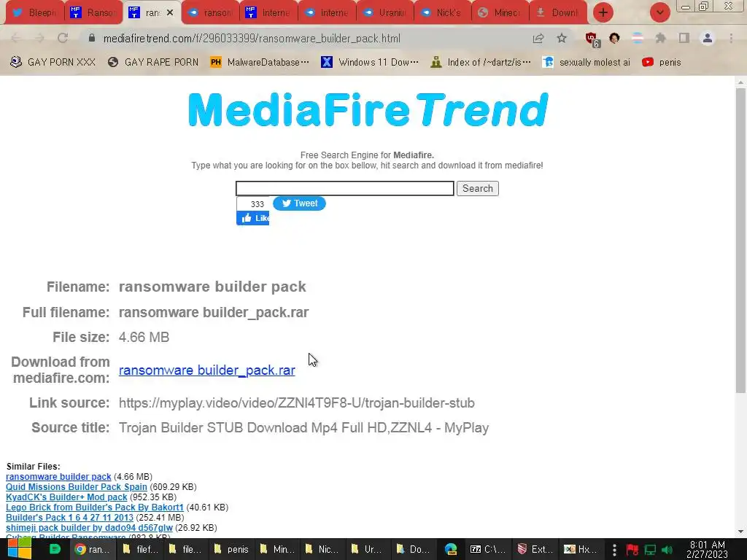Focus the Chrome taskbar button

coord(93,549)
